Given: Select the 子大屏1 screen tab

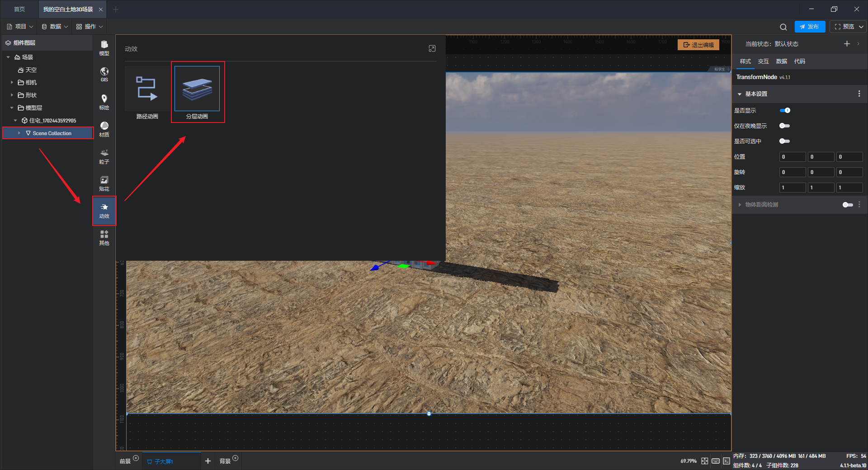Looking at the screenshot, I should click(171, 461).
